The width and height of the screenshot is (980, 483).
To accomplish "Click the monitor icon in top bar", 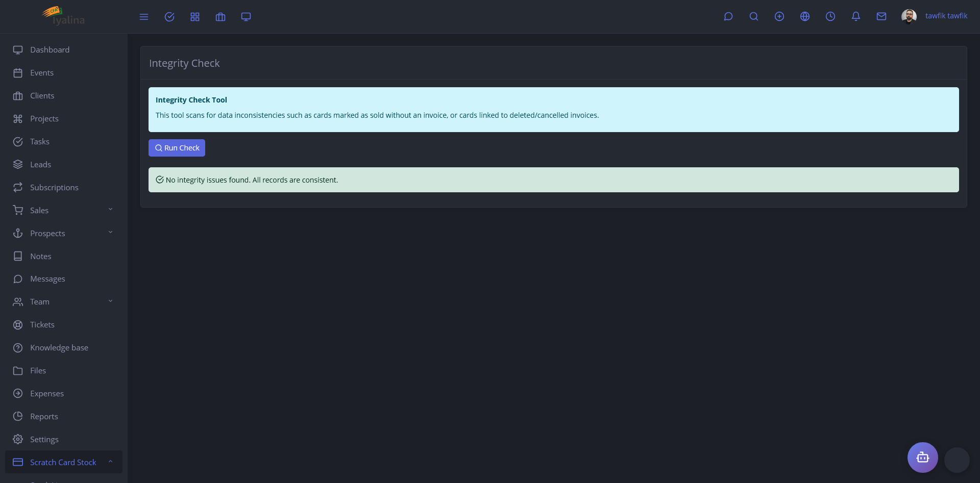I will tap(246, 17).
